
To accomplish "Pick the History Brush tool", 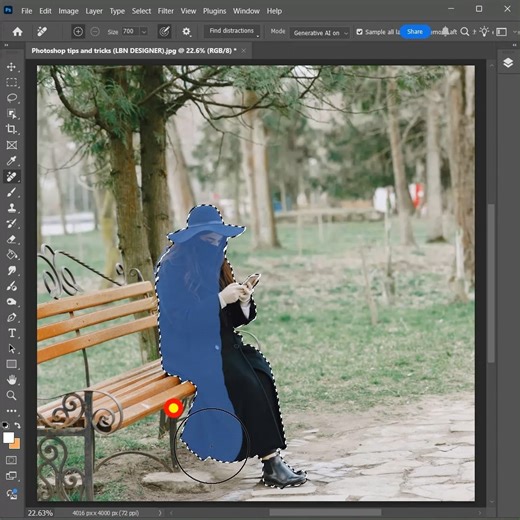I will tap(11, 223).
